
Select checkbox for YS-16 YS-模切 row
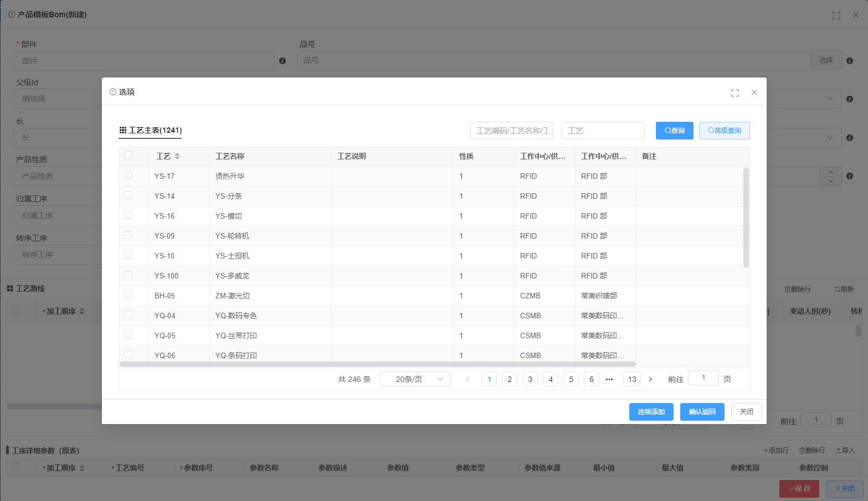click(x=129, y=215)
